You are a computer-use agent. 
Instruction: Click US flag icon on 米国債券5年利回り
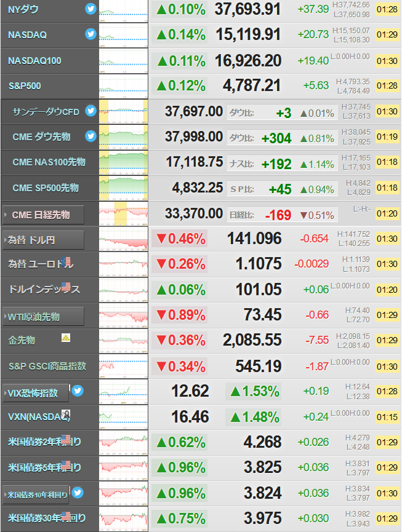[66, 465]
